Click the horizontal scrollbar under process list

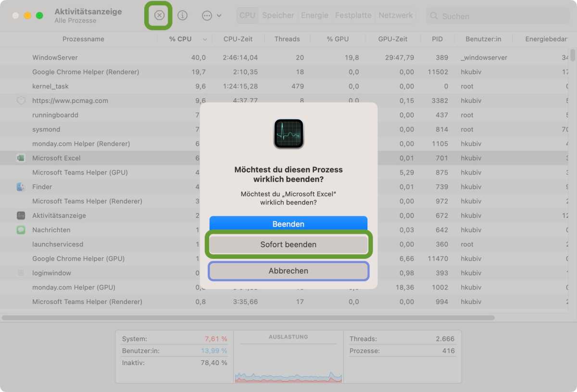pos(248,317)
